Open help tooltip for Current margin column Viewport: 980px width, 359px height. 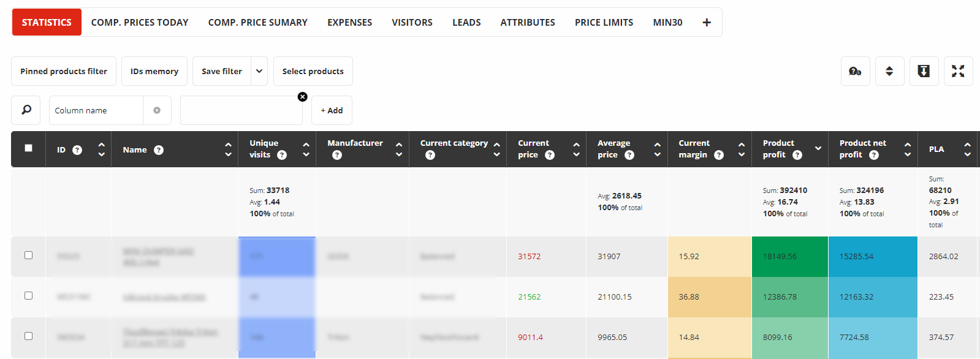coord(719,155)
